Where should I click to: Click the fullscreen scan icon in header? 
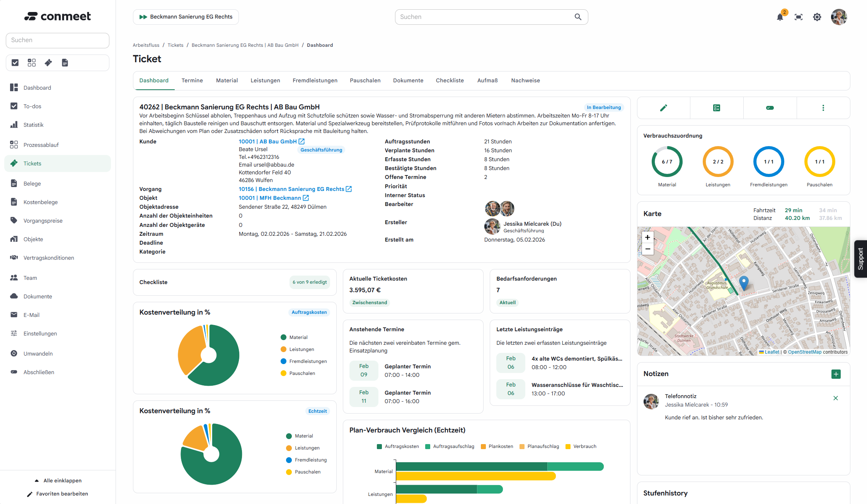point(799,17)
